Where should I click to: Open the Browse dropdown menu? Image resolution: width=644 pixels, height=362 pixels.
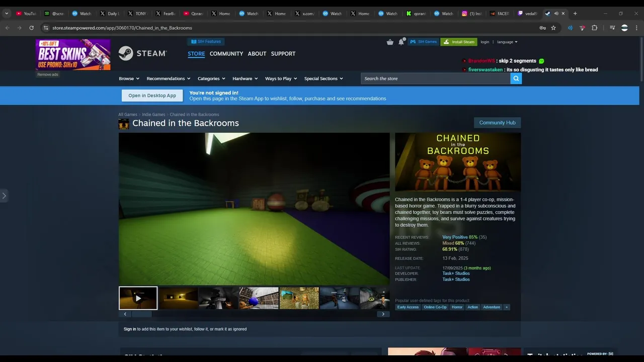point(128,78)
